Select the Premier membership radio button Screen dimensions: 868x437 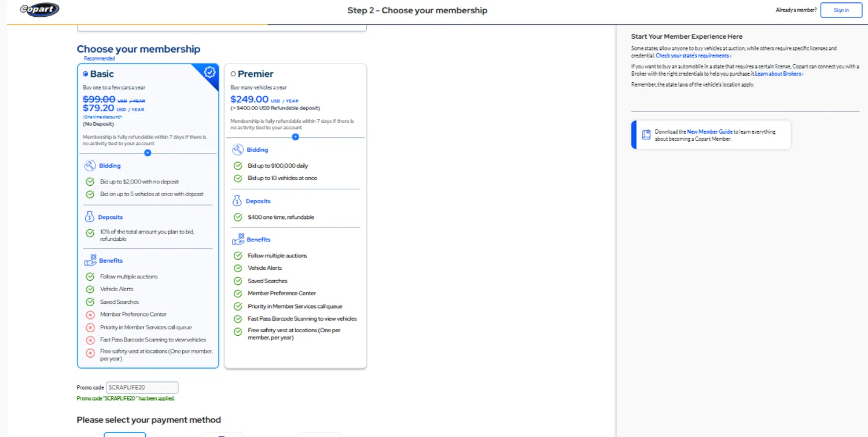[x=233, y=74]
